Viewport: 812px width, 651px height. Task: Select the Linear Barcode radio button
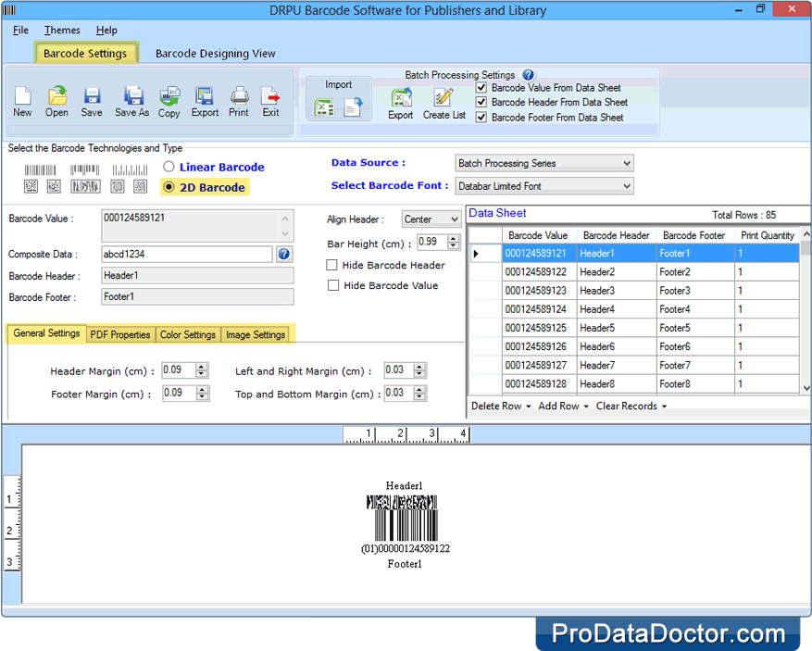(x=169, y=167)
